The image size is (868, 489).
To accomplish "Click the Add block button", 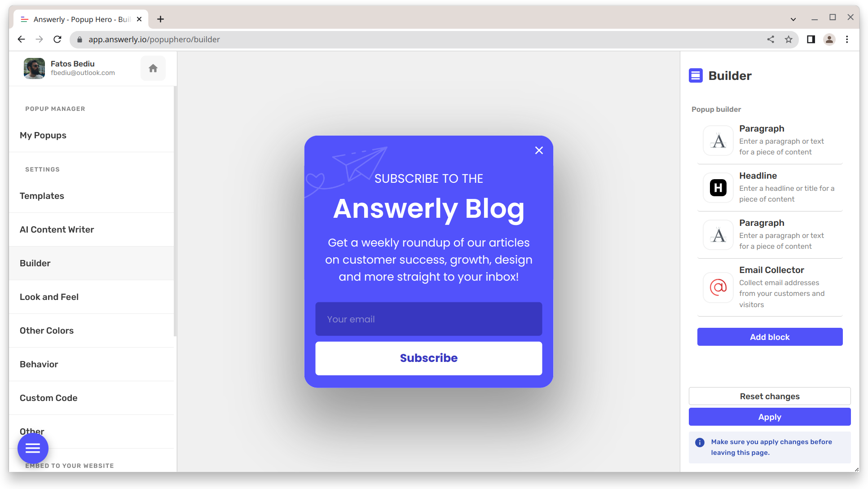I will click(770, 337).
